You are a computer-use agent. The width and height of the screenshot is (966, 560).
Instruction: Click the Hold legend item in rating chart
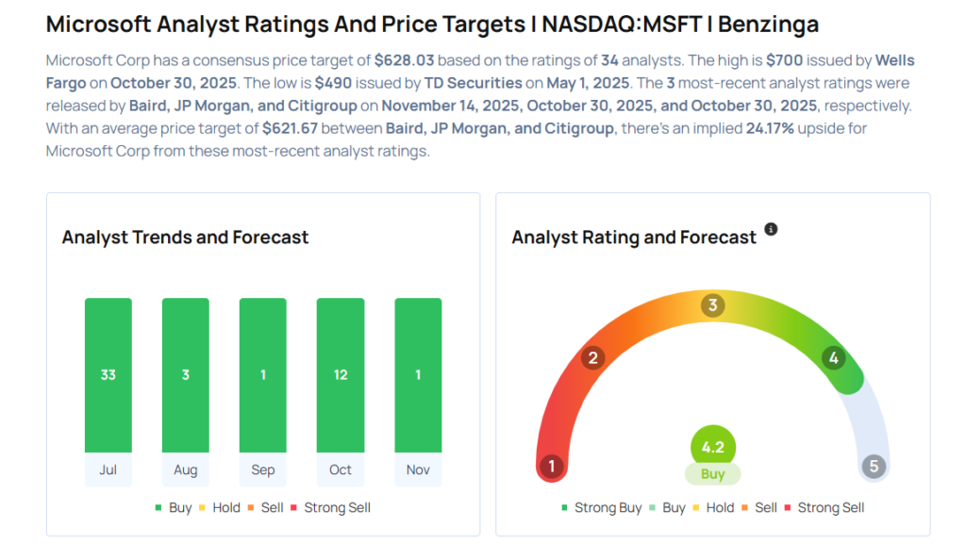click(x=713, y=507)
